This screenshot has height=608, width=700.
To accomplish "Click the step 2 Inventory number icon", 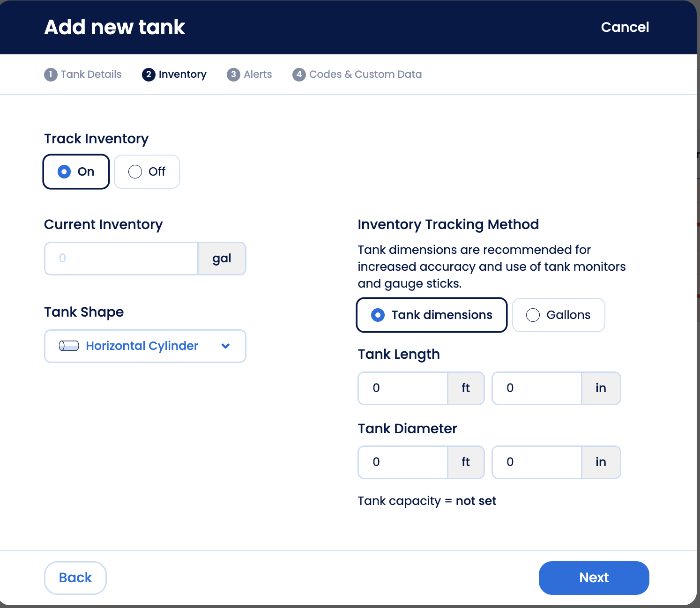I will click(x=149, y=74).
